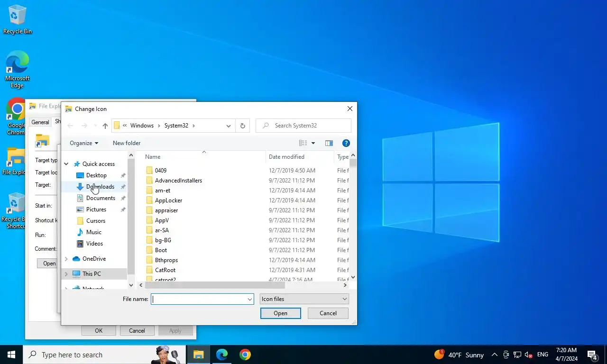
Task: Open Microsoft Edge desktop shortcut
Action: click(x=18, y=70)
